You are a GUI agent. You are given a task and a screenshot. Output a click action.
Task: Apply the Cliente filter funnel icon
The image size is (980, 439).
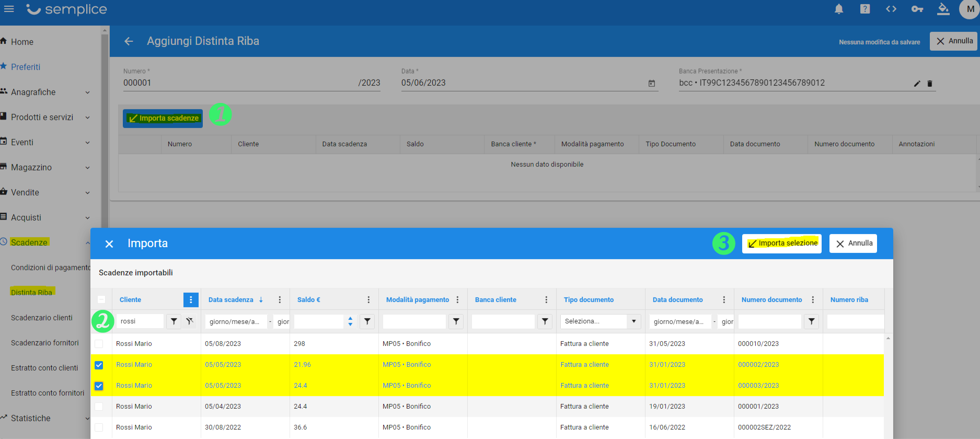[x=174, y=321]
